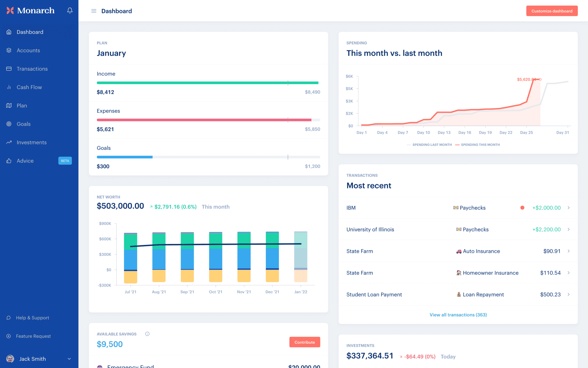
Task: Select the Accounts sidebar icon
Action: tap(9, 50)
